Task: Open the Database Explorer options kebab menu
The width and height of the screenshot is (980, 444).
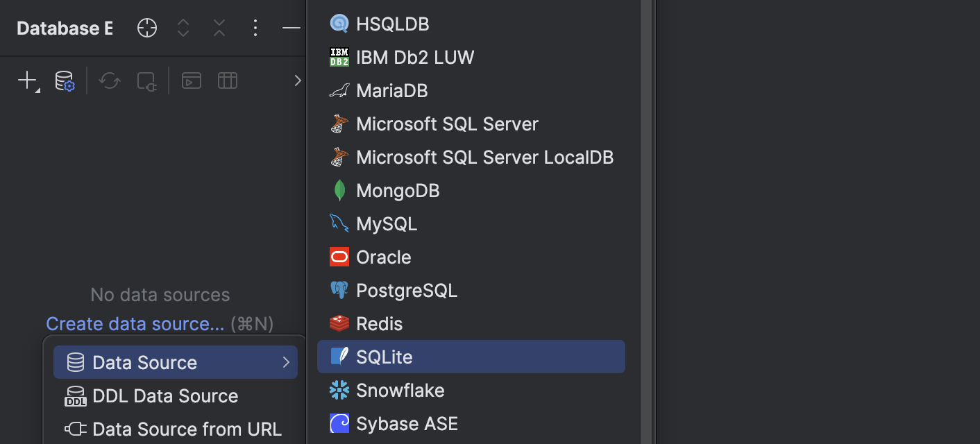Action: coord(255,28)
